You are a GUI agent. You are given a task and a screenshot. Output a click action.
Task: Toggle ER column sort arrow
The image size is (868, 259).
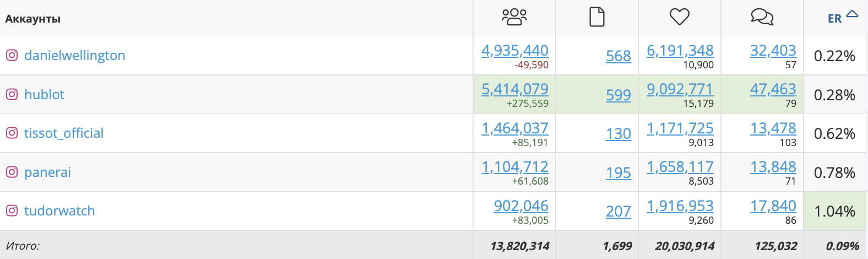point(852,14)
